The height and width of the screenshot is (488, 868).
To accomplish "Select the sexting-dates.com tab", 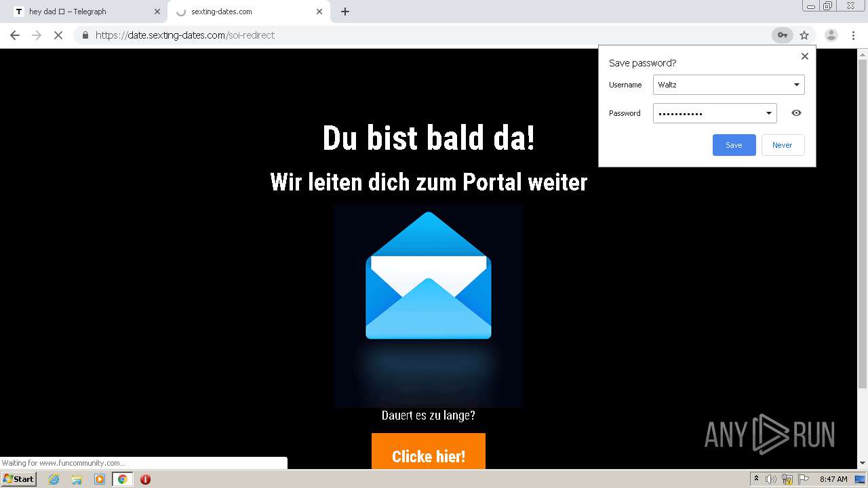I will tap(248, 12).
